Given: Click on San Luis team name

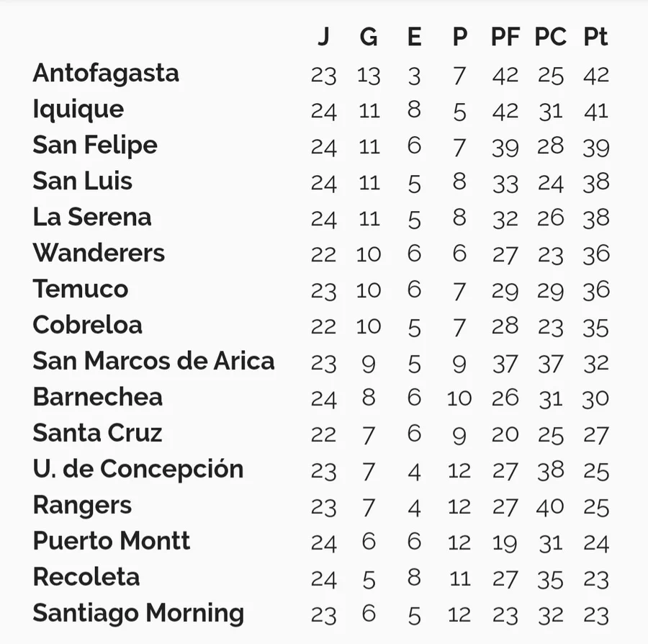Looking at the screenshot, I should click(83, 182).
